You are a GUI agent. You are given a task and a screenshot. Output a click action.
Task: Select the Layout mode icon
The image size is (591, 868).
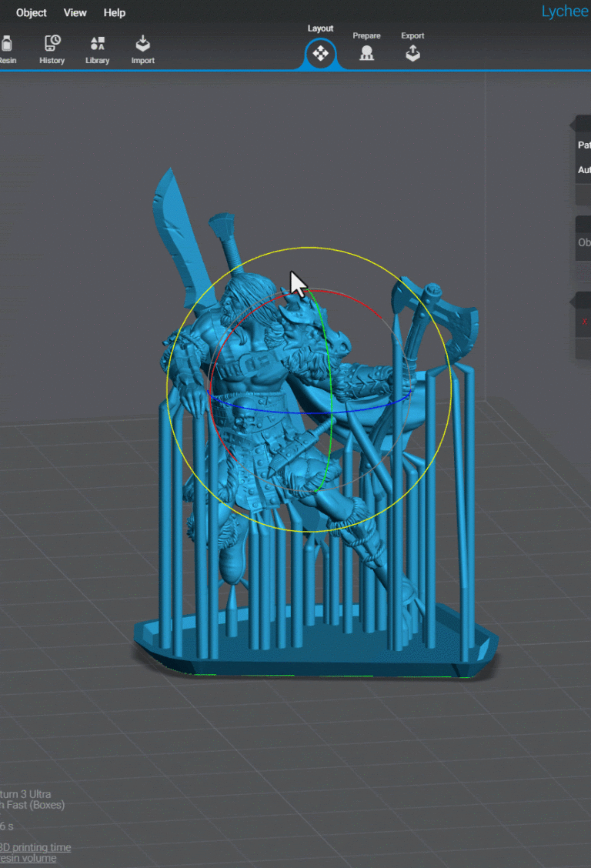point(320,53)
